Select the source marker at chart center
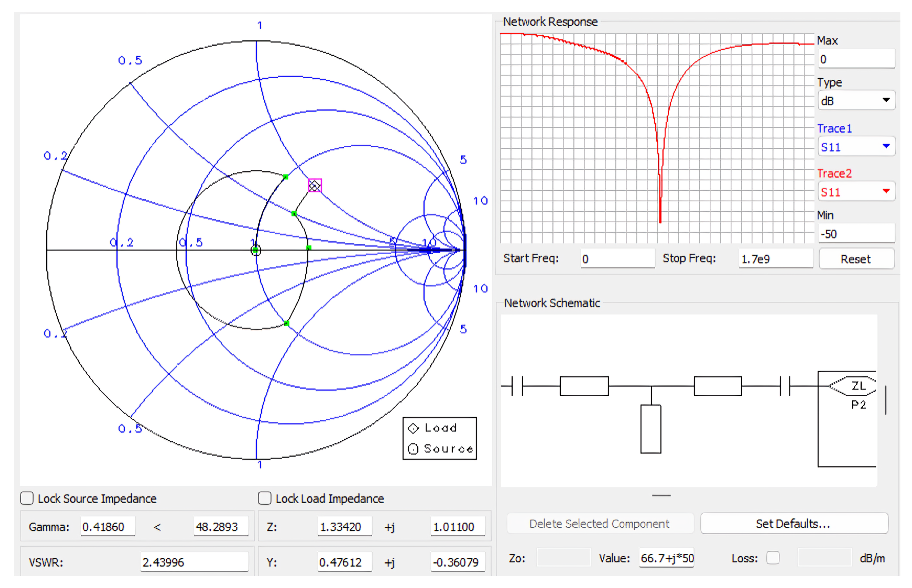The width and height of the screenshot is (912, 588). [256, 251]
